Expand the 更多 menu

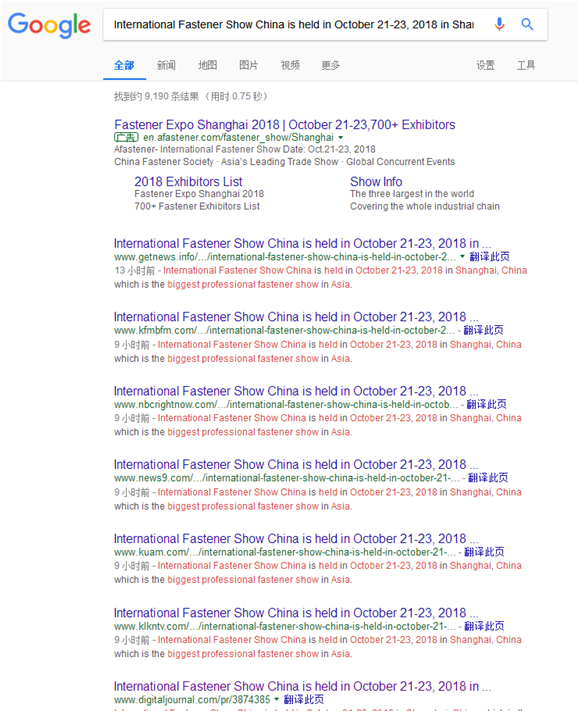(331, 65)
